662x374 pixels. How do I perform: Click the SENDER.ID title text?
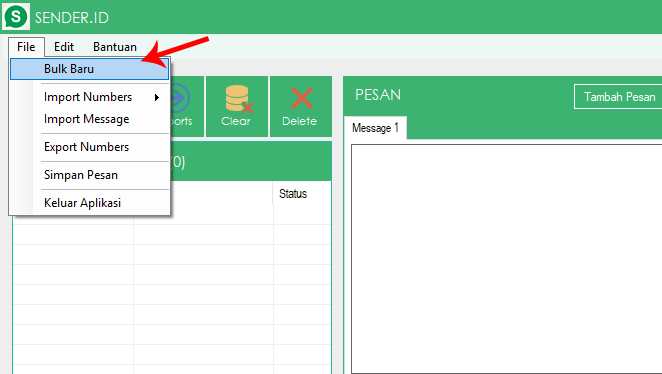point(72,18)
